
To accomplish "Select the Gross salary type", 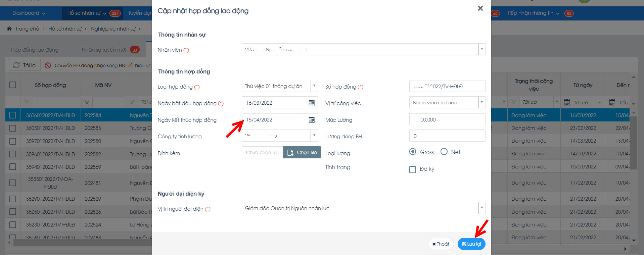I will pyautogui.click(x=413, y=152).
